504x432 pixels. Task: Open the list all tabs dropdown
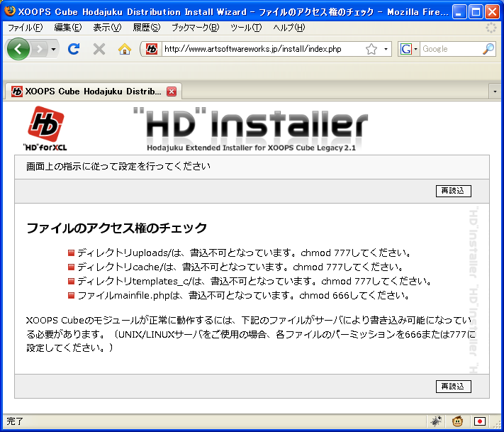495,92
